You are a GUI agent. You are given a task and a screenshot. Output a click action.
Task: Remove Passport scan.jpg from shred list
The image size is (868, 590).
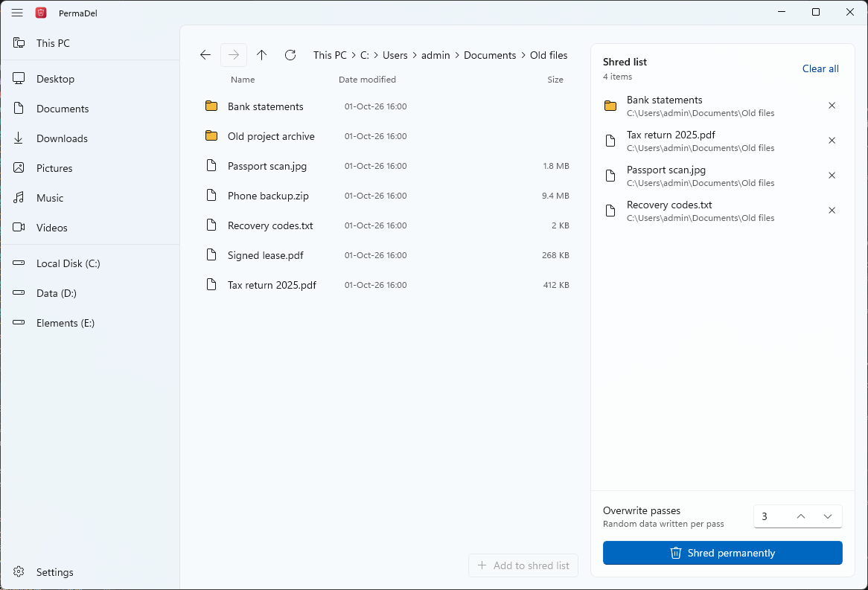(832, 176)
